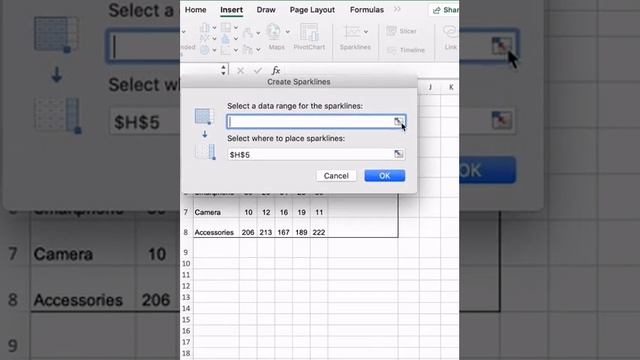
Task: Select column K header
Action: pyautogui.click(x=451, y=87)
